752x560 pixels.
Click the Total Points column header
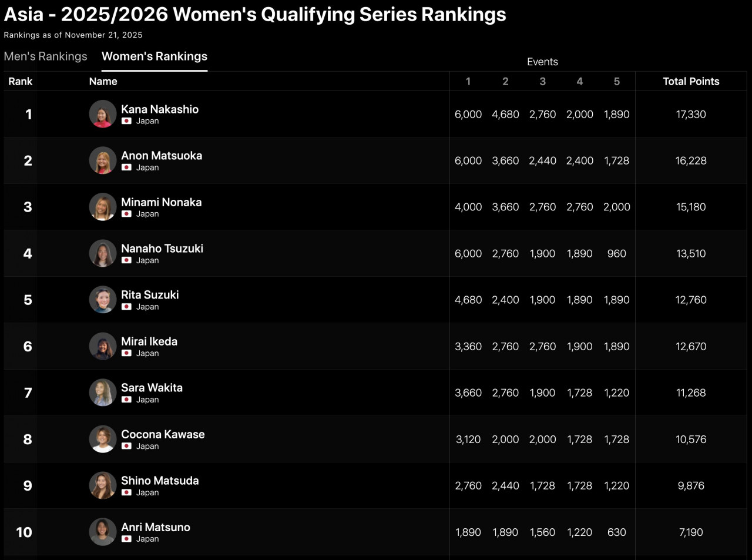(x=691, y=82)
